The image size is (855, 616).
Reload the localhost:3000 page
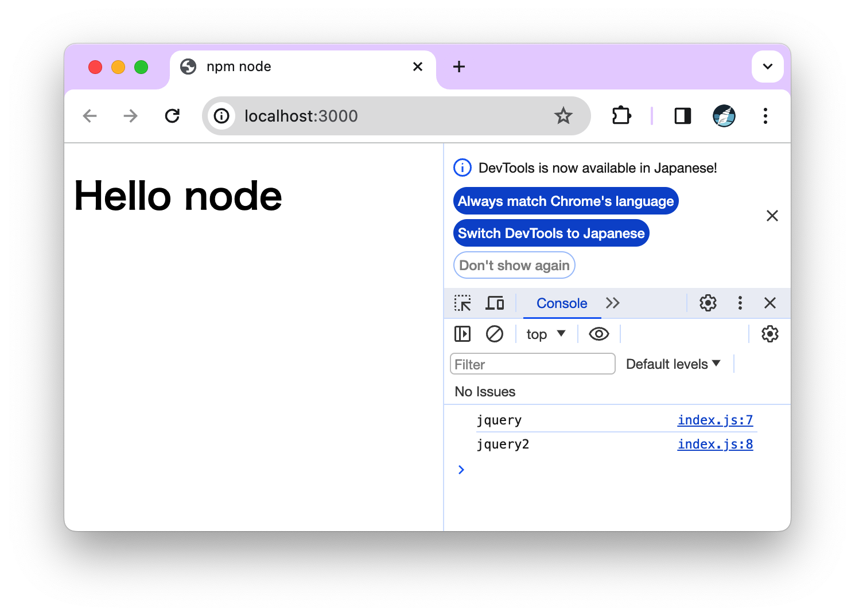172,115
